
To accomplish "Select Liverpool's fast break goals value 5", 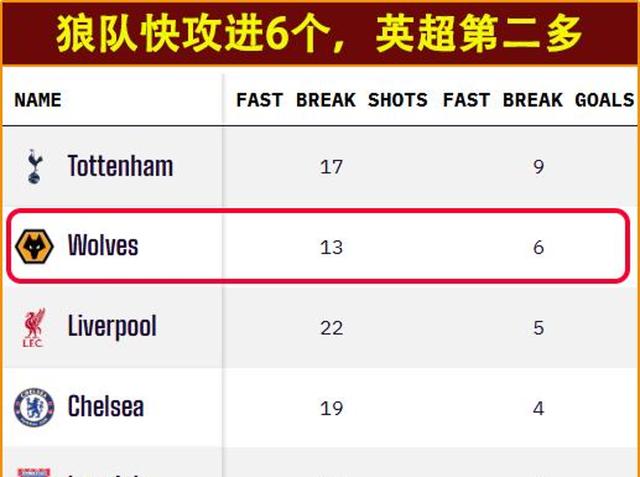I will click(538, 328).
